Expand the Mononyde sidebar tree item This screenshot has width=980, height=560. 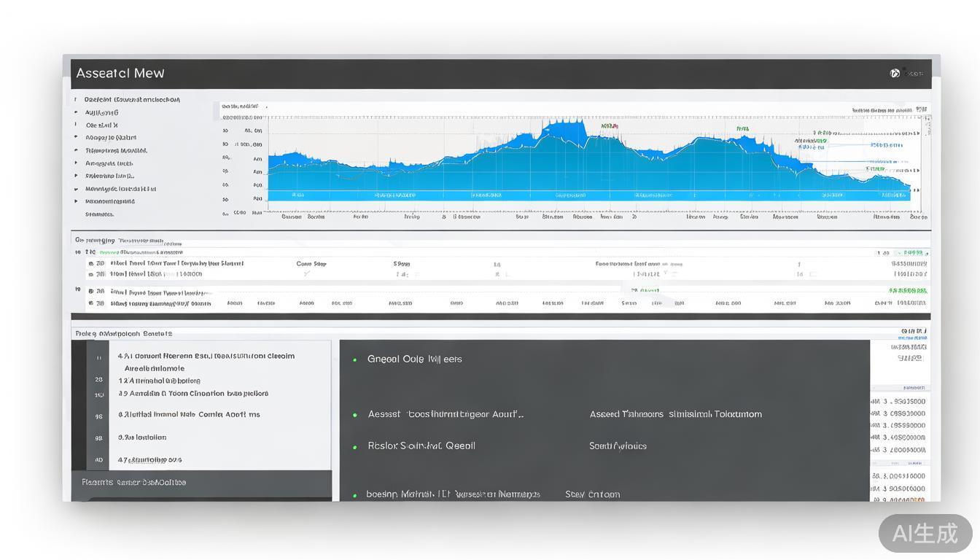point(76,189)
